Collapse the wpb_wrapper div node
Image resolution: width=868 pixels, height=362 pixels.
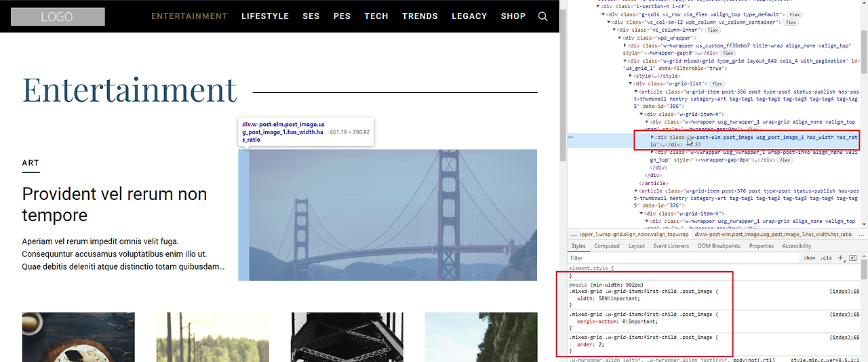coord(619,38)
